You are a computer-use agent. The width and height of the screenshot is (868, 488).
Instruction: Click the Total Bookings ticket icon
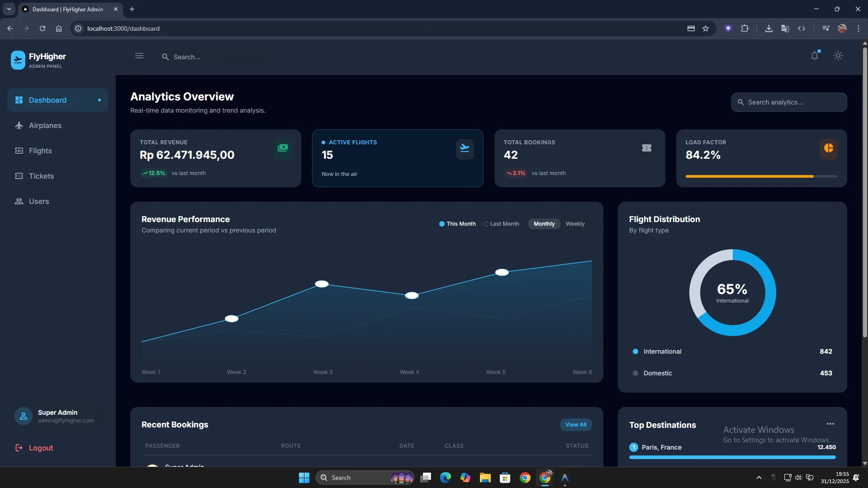(646, 148)
